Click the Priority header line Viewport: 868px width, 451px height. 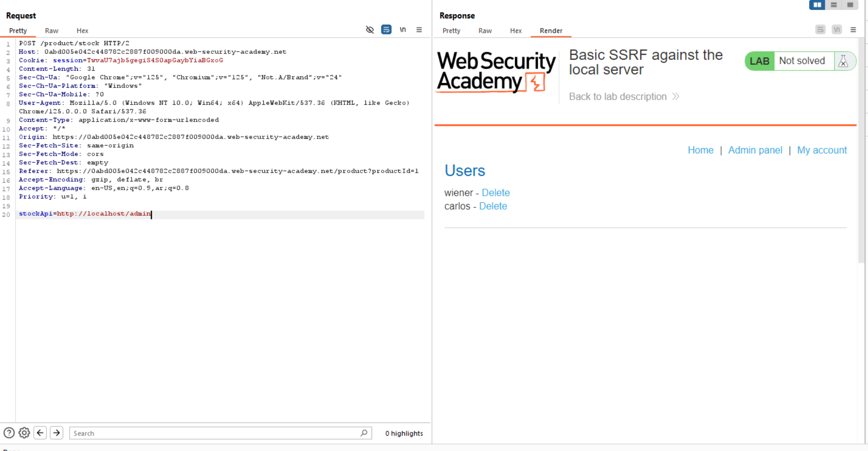tap(53, 196)
